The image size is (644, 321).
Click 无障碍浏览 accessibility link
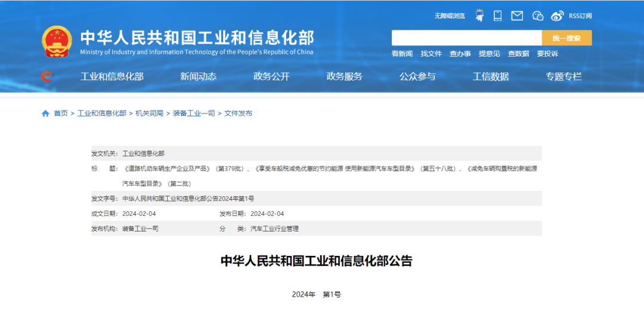pyautogui.click(x=450, y=16)
